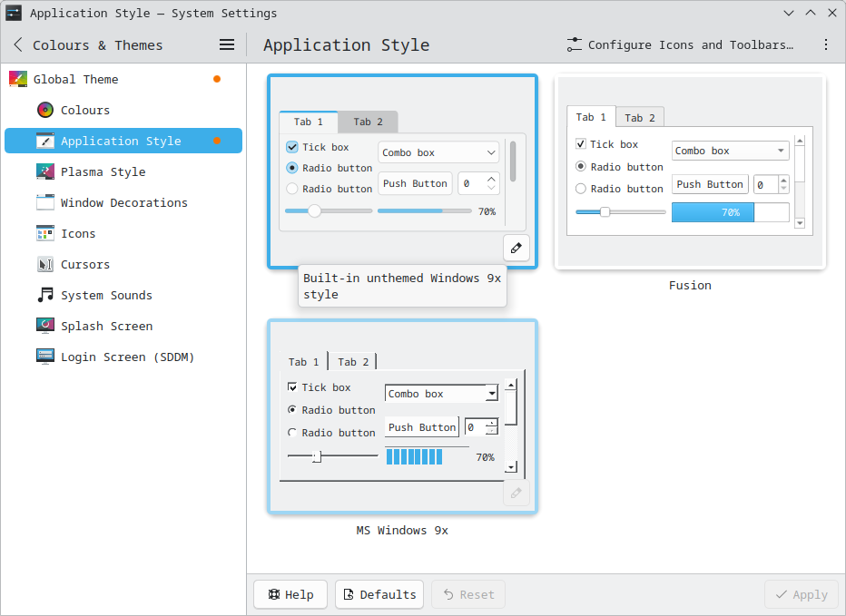Open System Sounds settings
Image resolution: width=846 pixels, height=616 pixels.
105,295
